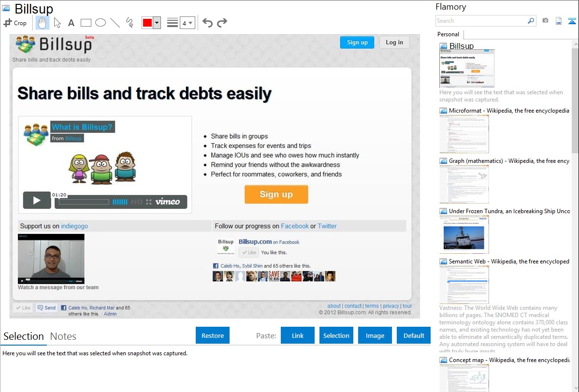Choose the arrow pointer tool
The width and height of the screenshot is (579, 392).
pyautogui.click(x=57, y=23)
